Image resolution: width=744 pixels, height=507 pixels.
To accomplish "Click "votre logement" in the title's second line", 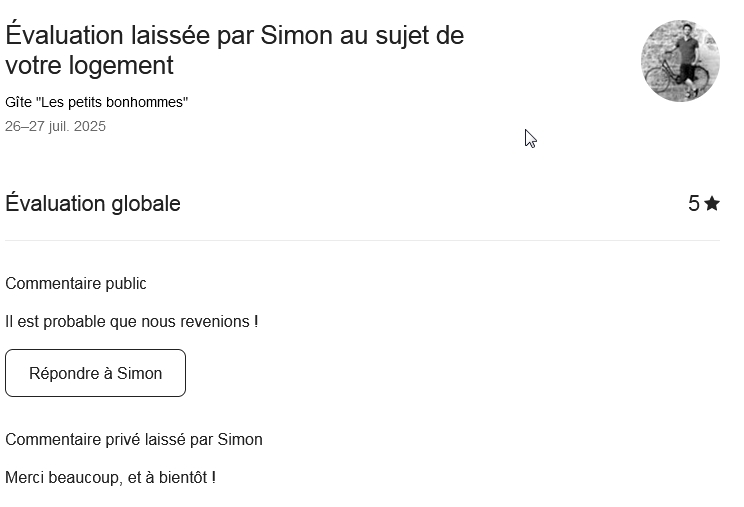I will point(89,66).
